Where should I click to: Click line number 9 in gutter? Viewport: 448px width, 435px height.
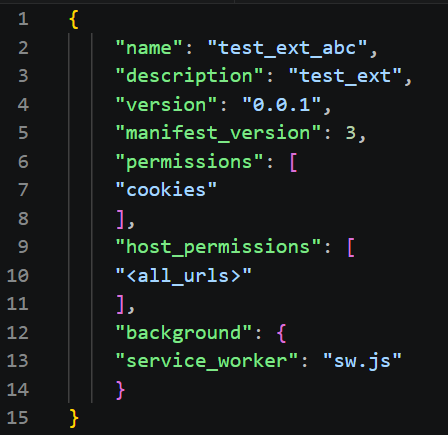click(x=23, y=247)
